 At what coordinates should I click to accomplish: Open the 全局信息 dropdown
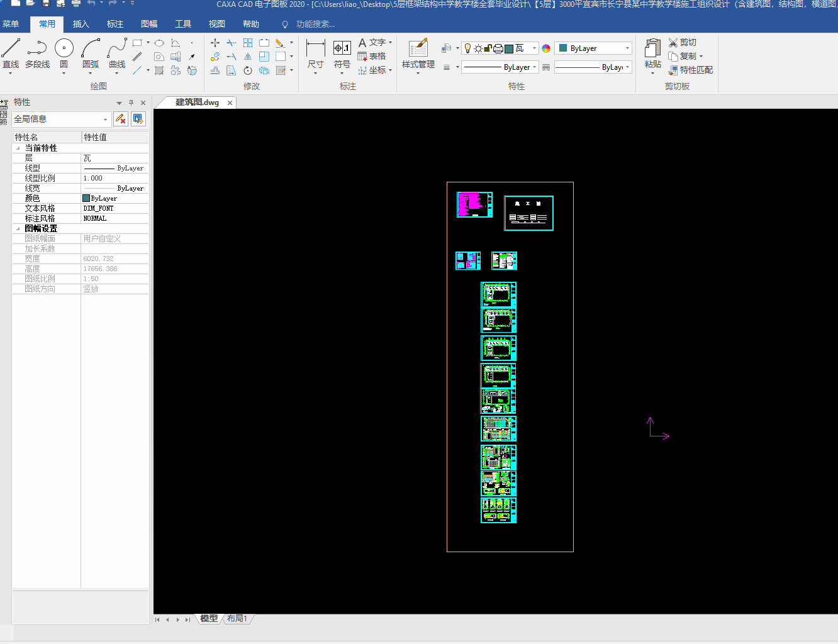coord(62,119)
